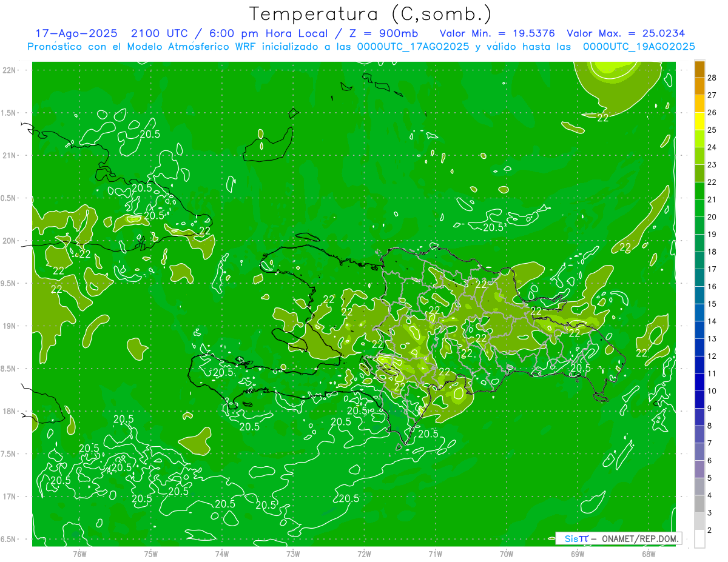The image size is (728, 562).
Task: Click the '74W' longitude axis label
Action: (221, 553)
